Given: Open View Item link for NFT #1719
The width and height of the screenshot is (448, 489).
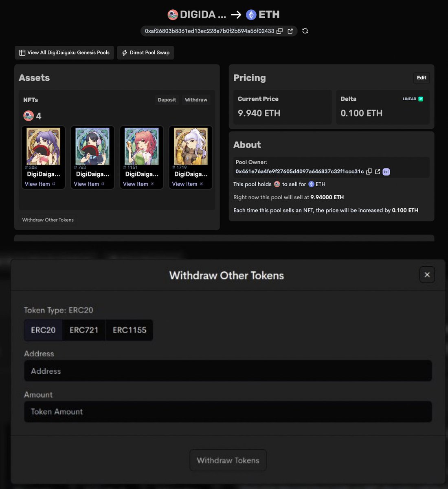Looking at the screenshot, I should click(187, 184).
